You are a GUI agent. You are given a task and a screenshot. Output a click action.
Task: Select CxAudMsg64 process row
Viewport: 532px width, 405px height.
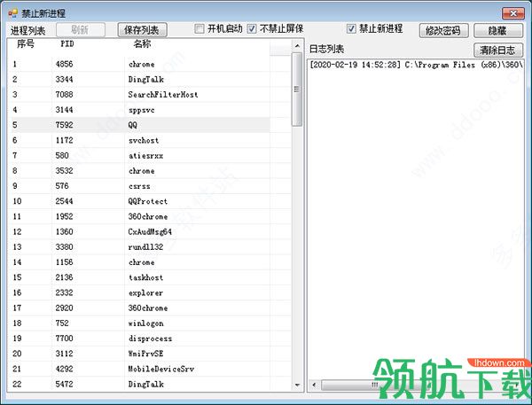click(141, 231)
